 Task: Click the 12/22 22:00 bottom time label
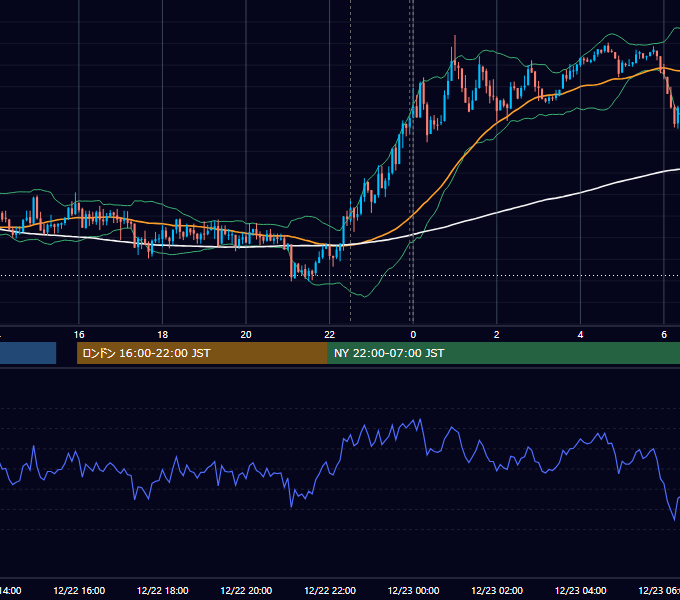330,590
